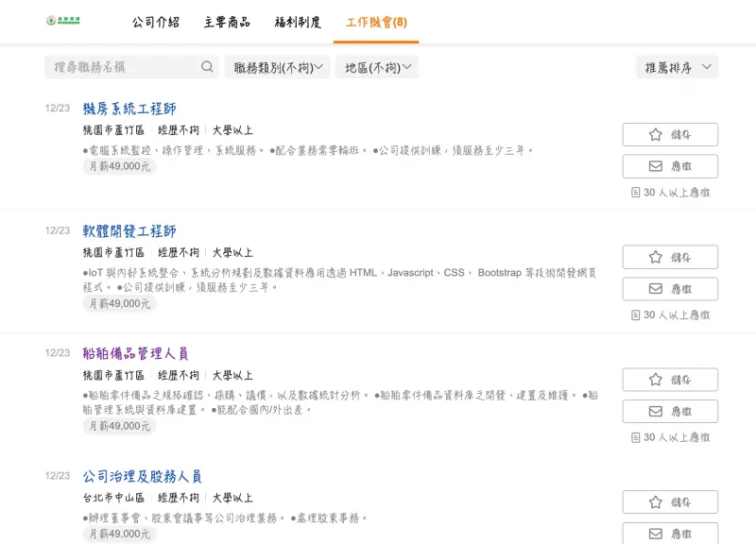Open the 推薦排序 sort dropdown

(x=677, y=67)
